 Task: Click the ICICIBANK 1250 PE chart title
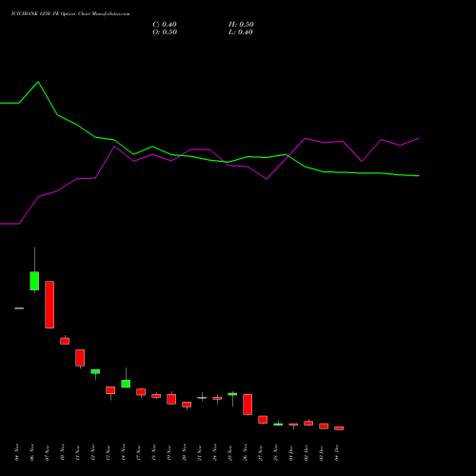click(x=70, y=14)
